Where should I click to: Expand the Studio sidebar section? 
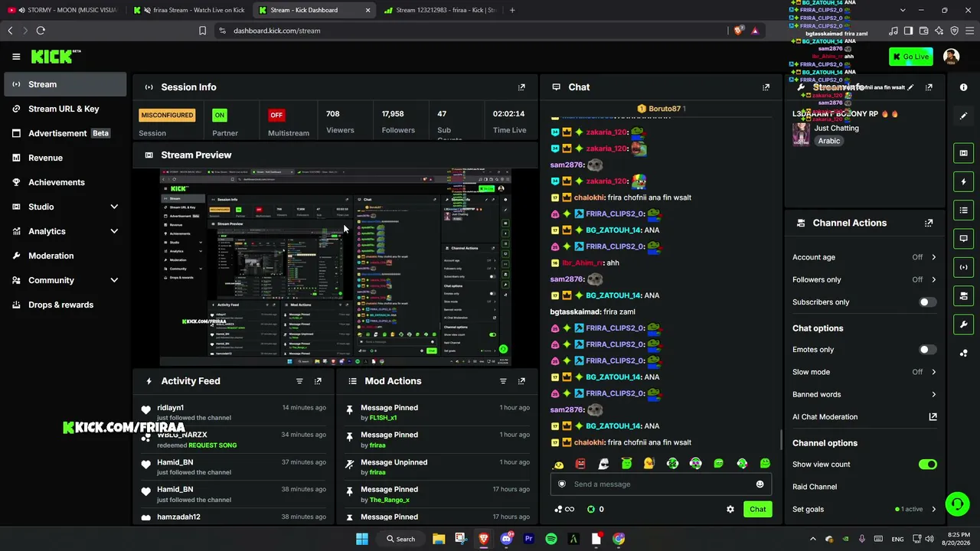click(114, 207)
